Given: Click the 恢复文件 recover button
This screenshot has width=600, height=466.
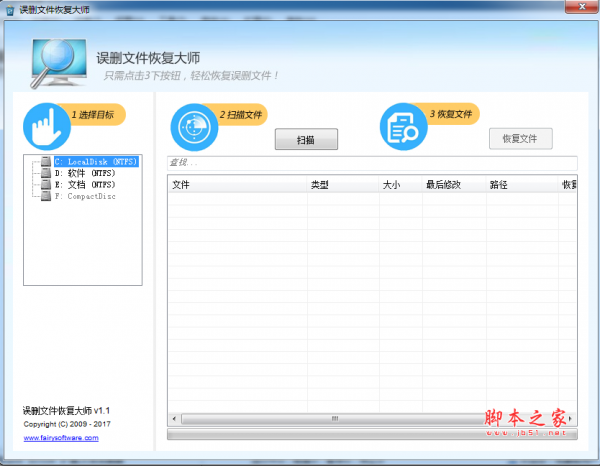Looking at the screenshot, I should pyautogui.click(x=520, y=138).
